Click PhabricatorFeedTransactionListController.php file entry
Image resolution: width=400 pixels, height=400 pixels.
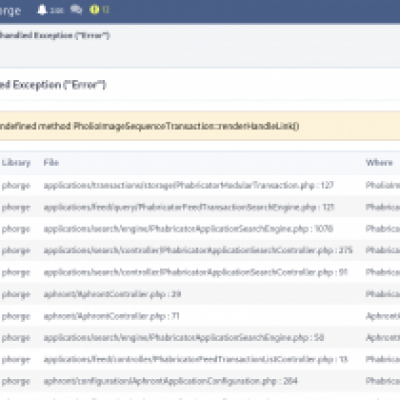[196, 359]
